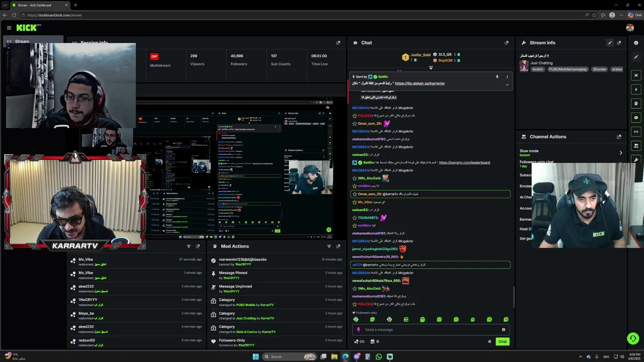Select the Message Pinned mod action

pyautogui.click(x=277, y=276)
